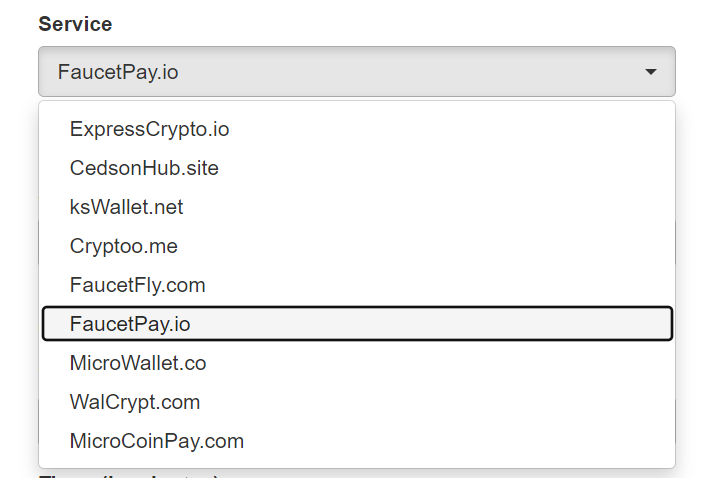Choose CedsonHub.site as the service

click(144, 168)
